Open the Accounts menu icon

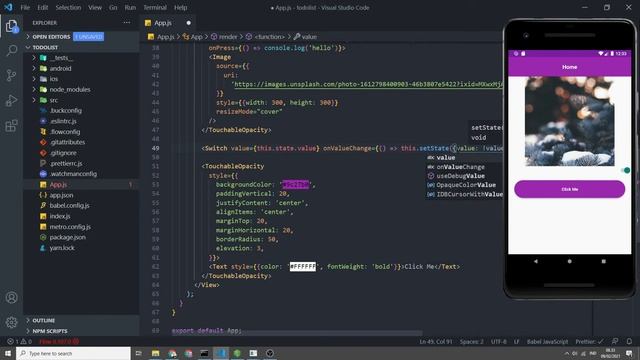click(x=11, y=298)
